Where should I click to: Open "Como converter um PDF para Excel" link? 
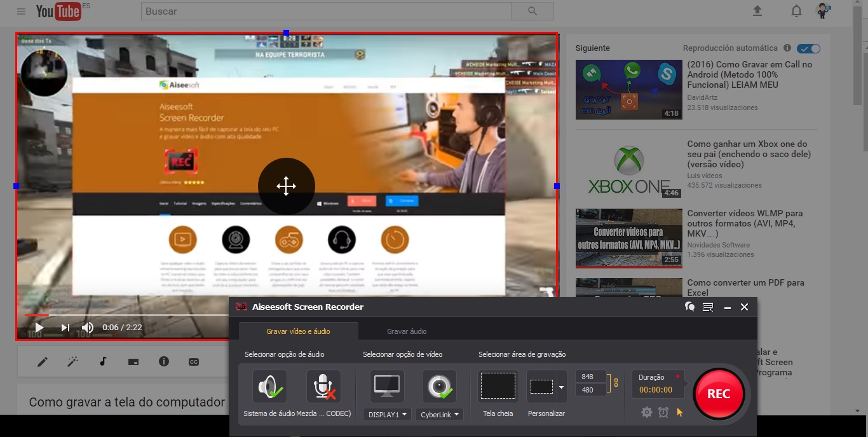746,288
